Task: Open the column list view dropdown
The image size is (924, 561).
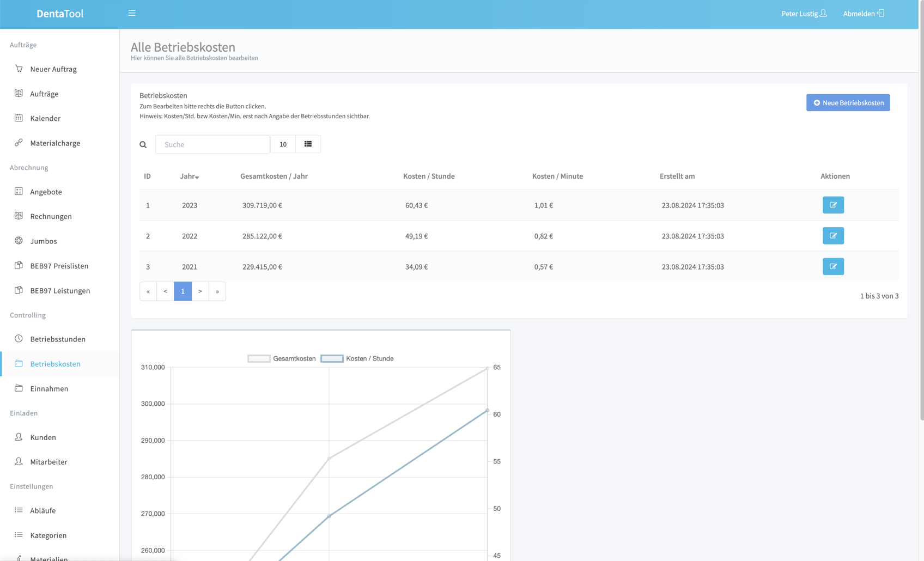Action: point(308,144)
